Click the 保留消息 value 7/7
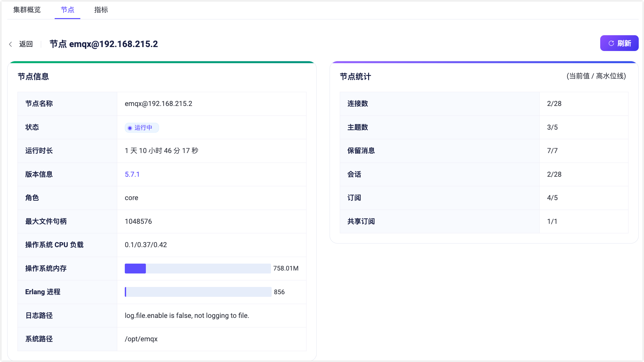This screenshot has width=644, height=362. pyautogui.click(x=552, y=151)
